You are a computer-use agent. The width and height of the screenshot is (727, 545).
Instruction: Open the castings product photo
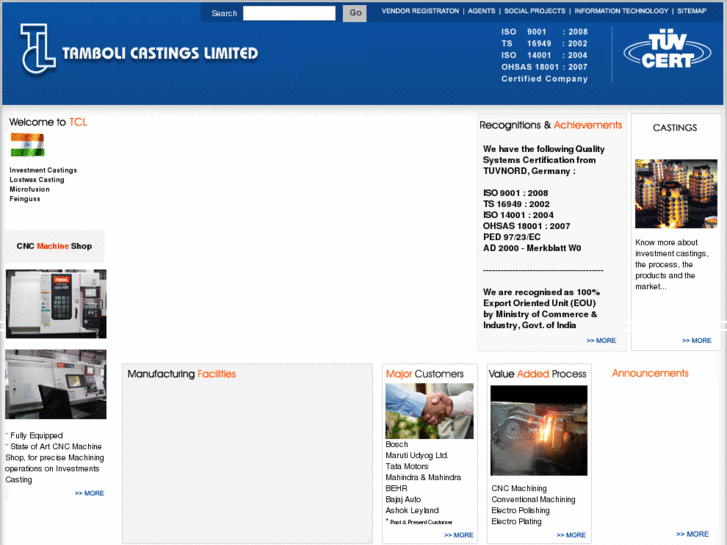pyautogui.click(x=676, y=193)
